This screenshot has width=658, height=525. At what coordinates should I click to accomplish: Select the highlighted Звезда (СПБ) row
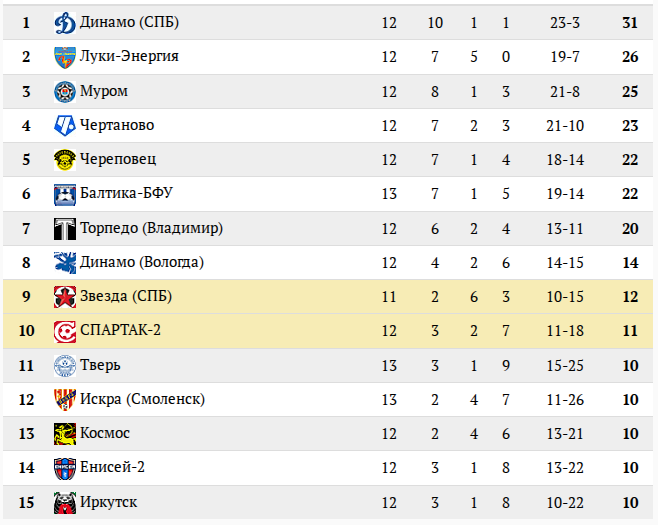328,297
